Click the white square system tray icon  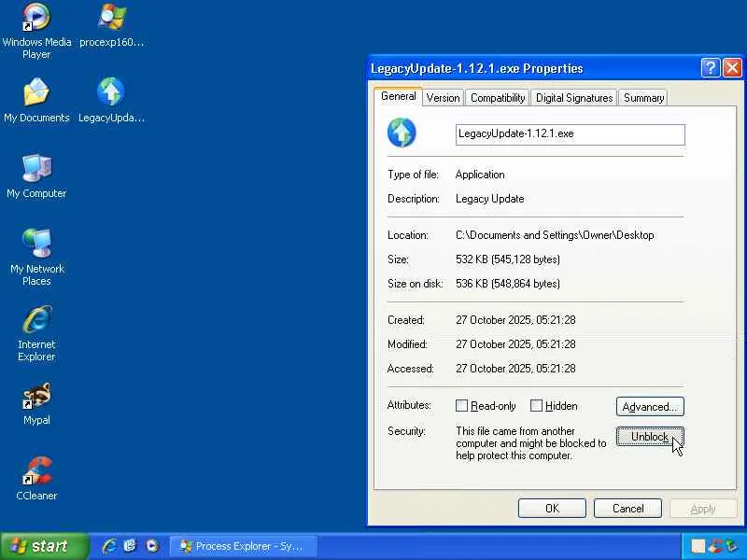click(698, 546)
